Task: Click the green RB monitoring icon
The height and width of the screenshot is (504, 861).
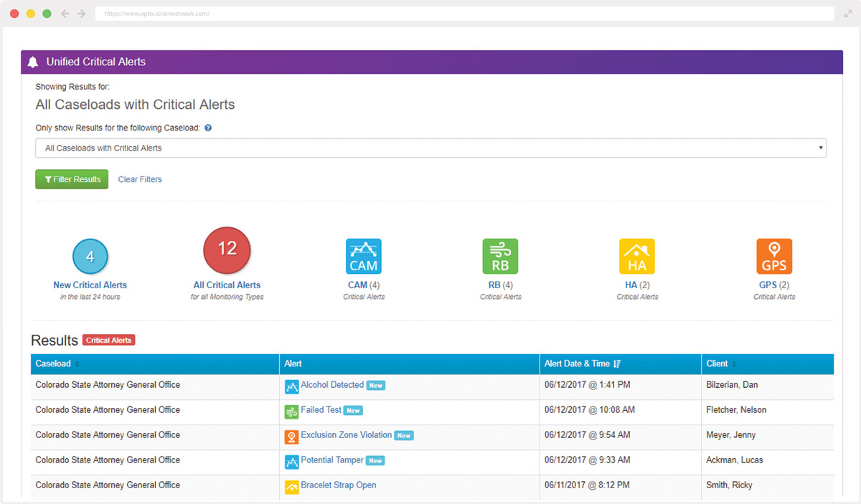Action: pyautogui.click(x=500, y=257)
